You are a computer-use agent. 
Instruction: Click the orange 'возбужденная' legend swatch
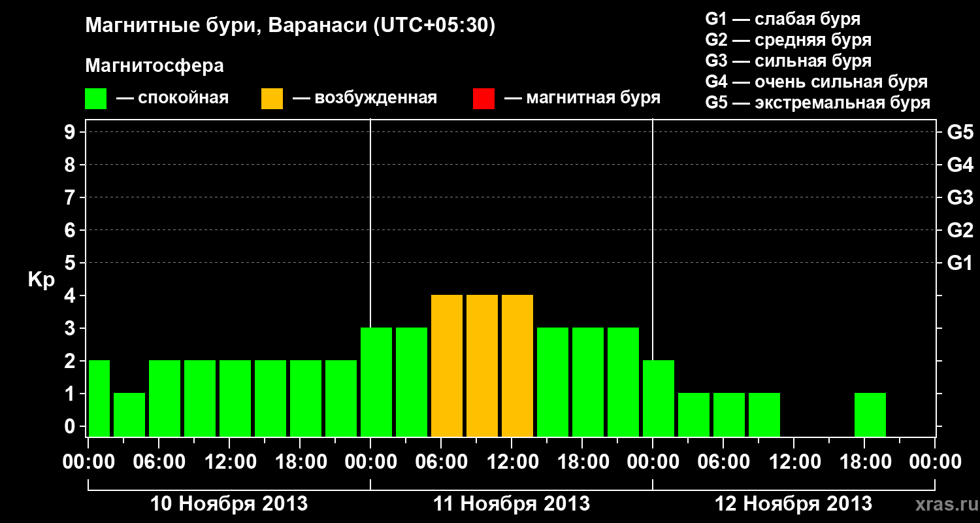272,99
